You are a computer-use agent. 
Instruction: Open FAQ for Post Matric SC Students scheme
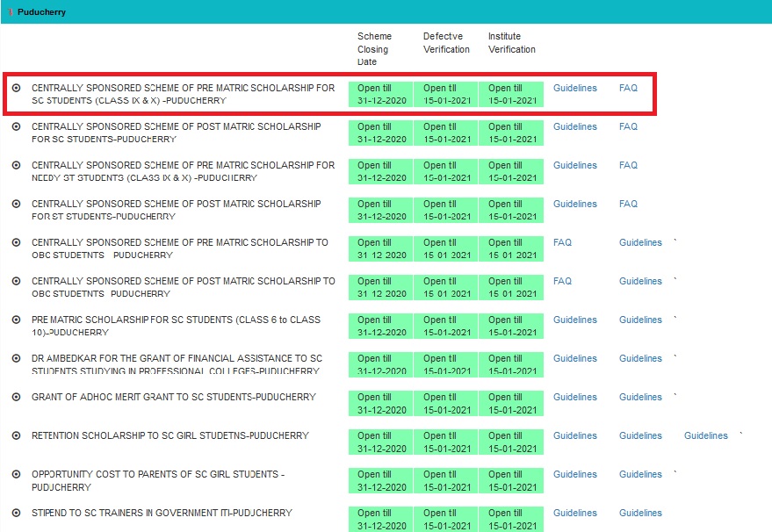(628, 126)
